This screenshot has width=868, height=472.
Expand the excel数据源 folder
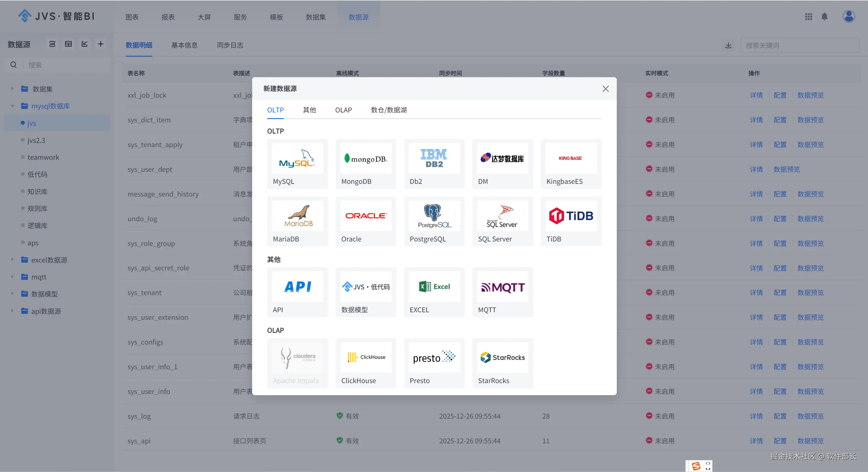pos(12,260)
